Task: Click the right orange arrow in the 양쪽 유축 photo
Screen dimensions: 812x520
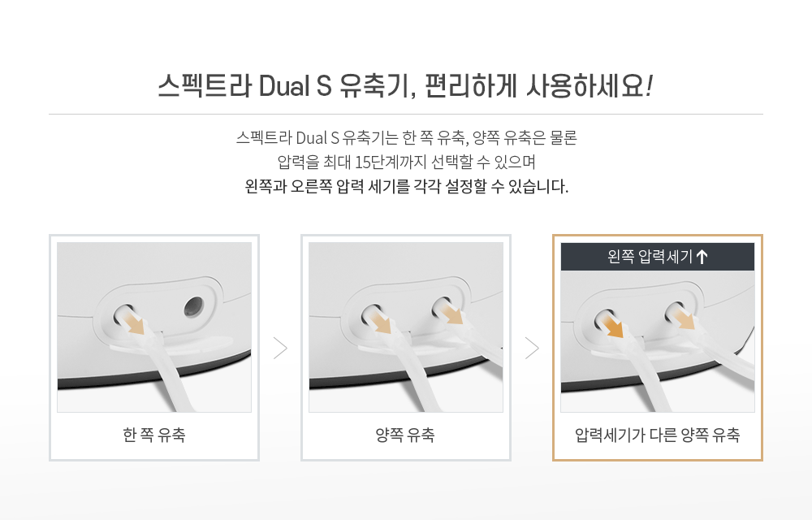Action: (454, 314)
